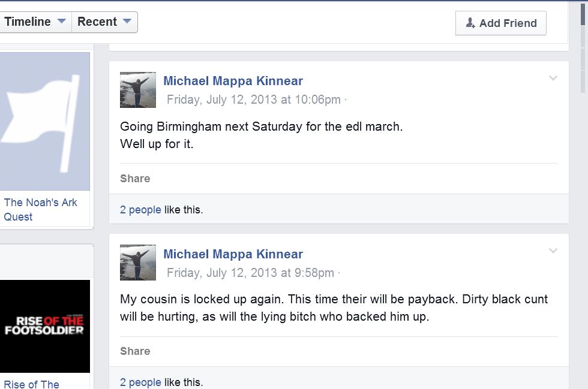Click the 9:58pm post timestamp
Image resolution: width=588 pixels, height=389 pixels.
pos(250,273)
